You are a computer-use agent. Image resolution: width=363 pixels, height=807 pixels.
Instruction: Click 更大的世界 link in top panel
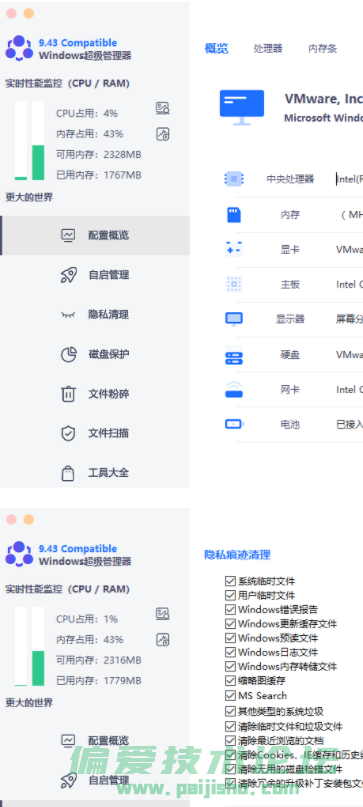29,197
